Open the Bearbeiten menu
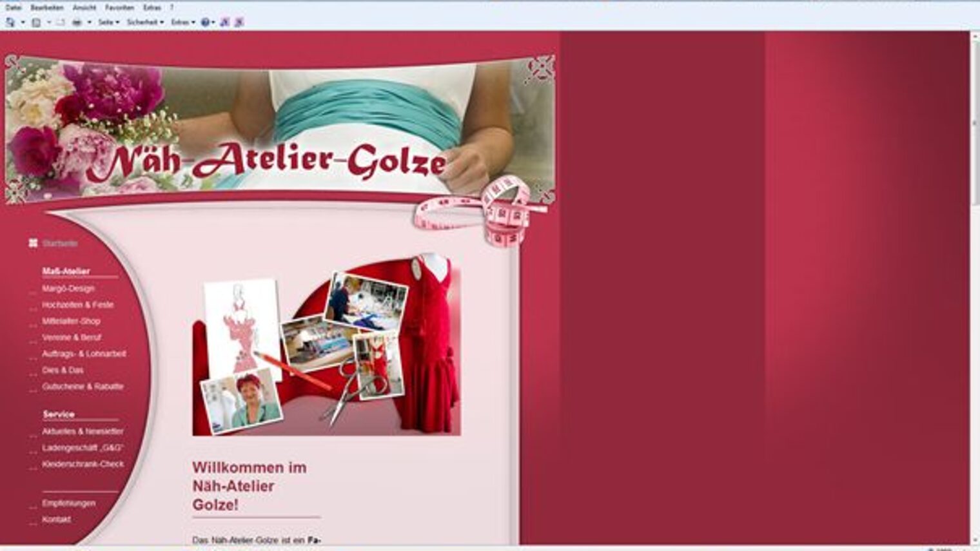This screenshot has height=551, width=980. tap(47, 8)
